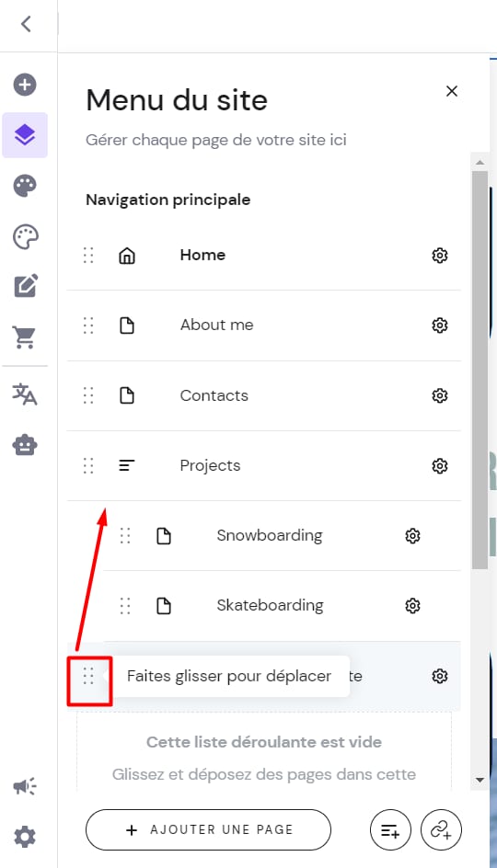Open the translate languages icon
Screen dimensions: 497x868
25,394
